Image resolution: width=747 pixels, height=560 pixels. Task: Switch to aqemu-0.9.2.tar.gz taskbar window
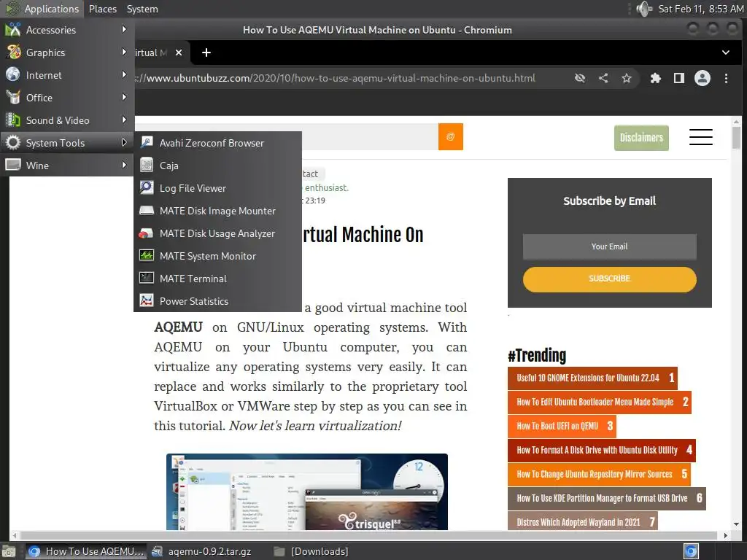click(202, 551)
